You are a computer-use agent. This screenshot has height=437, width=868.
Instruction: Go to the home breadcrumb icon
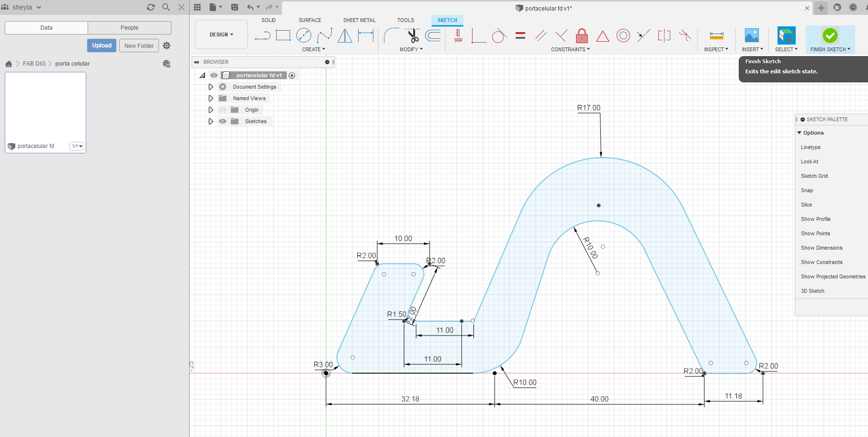[x=9, y=64]
